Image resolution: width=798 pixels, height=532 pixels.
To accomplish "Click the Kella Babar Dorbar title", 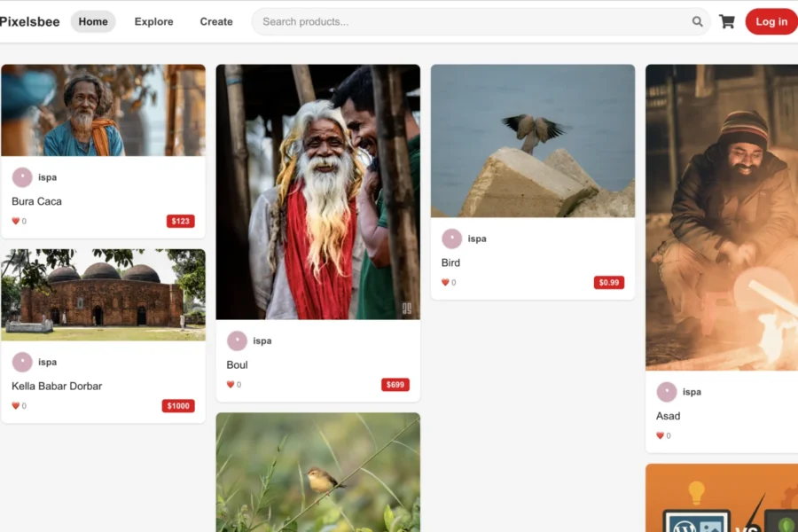I will tap(57, 386).
